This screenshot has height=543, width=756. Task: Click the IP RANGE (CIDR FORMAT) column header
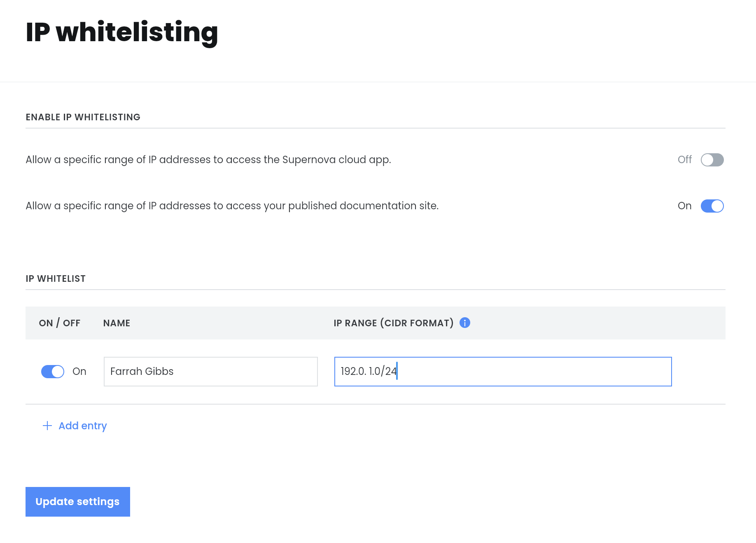pyautogui.click(x=394, y=323)
